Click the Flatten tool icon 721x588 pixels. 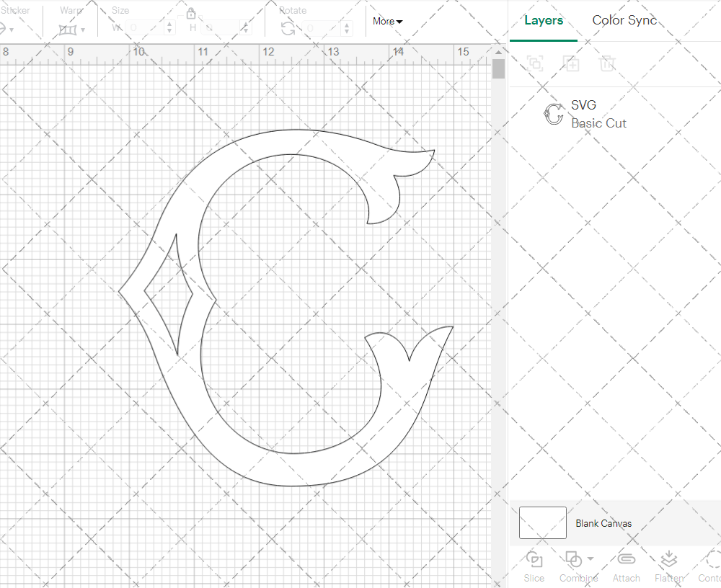point(669,559)
